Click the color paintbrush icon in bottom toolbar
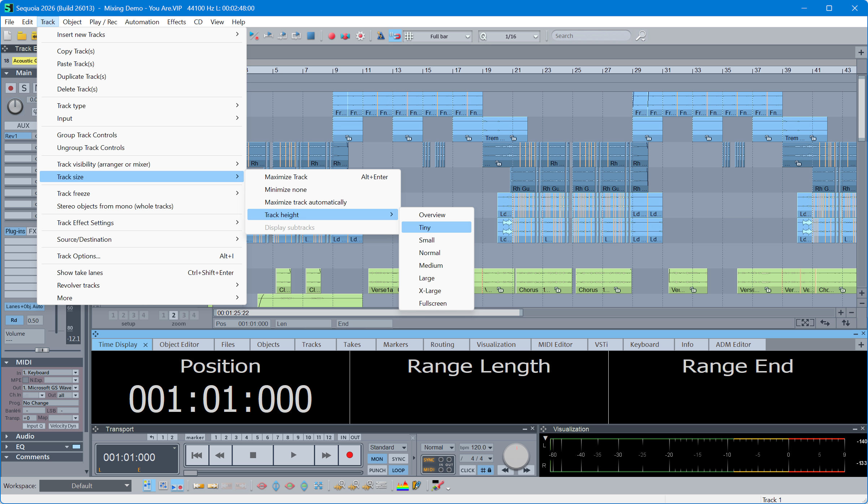Image resolution: width=868 pixels, height=504 pixels. (x=437, y=486)
